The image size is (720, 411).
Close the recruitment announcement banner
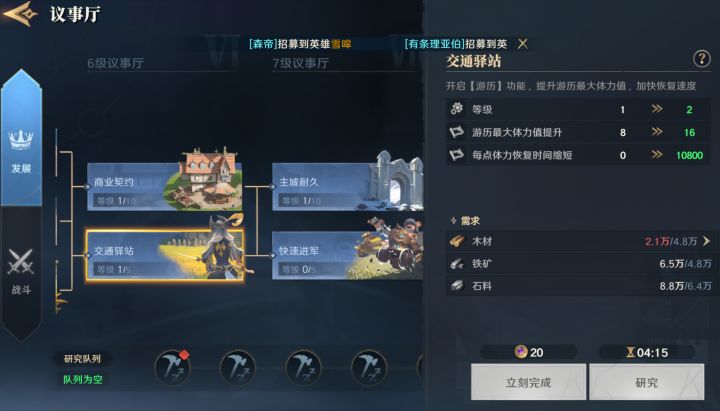coord(523,44)
